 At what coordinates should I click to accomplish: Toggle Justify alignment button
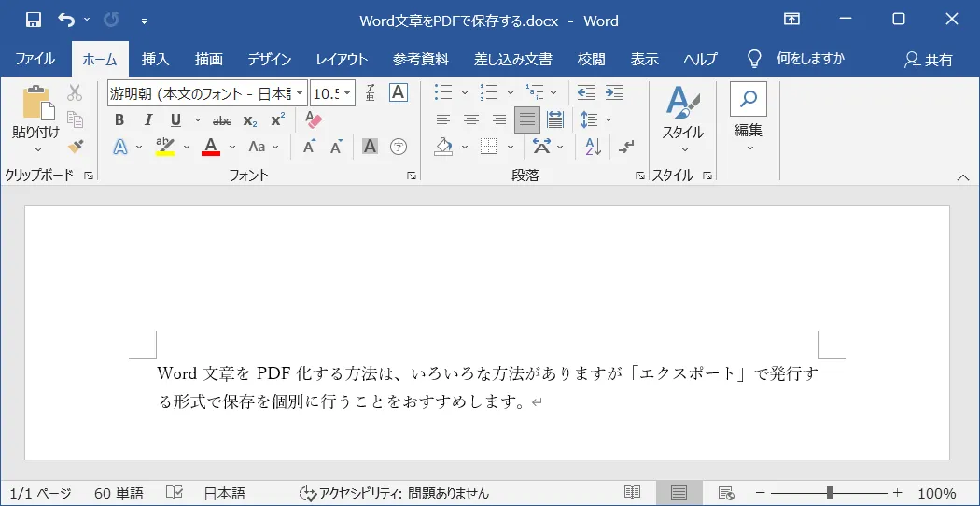(x=527, y=119)
